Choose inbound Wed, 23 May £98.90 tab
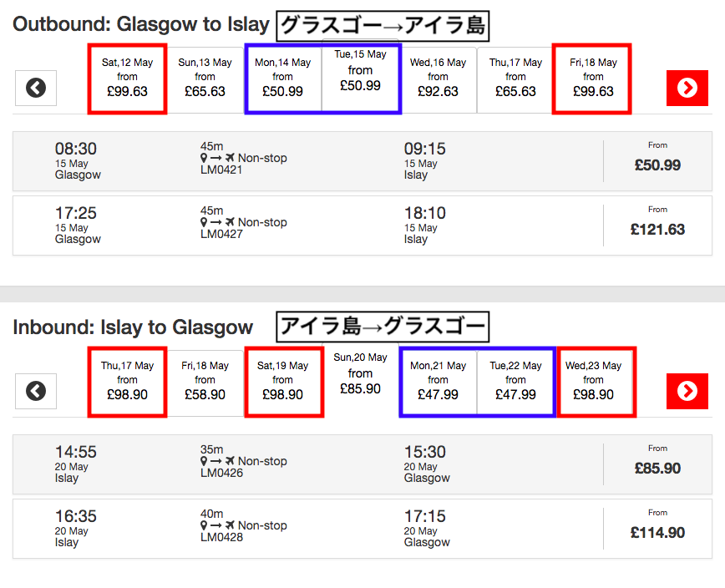 [593, 381]
